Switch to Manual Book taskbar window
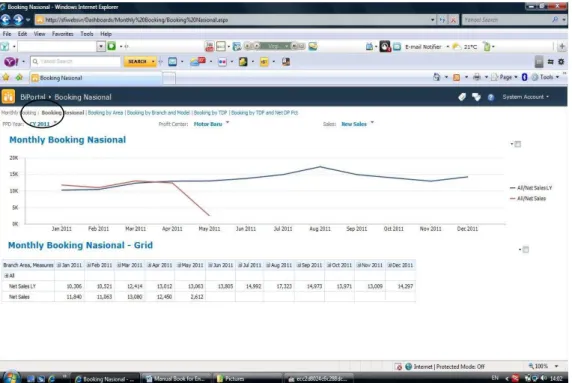The image size is (572, 383). [176, 379]
